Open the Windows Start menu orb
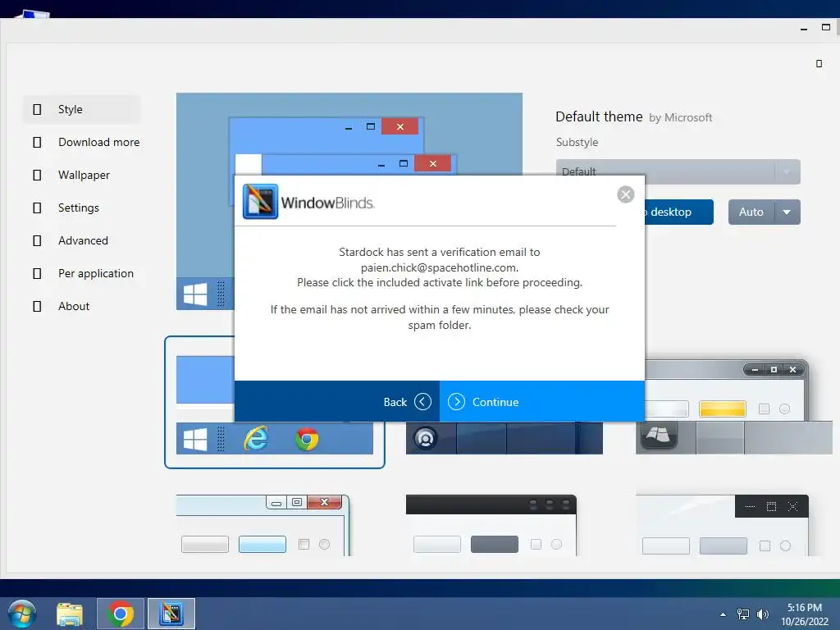Screen dimensions: 840x630 tap(22, 614)
